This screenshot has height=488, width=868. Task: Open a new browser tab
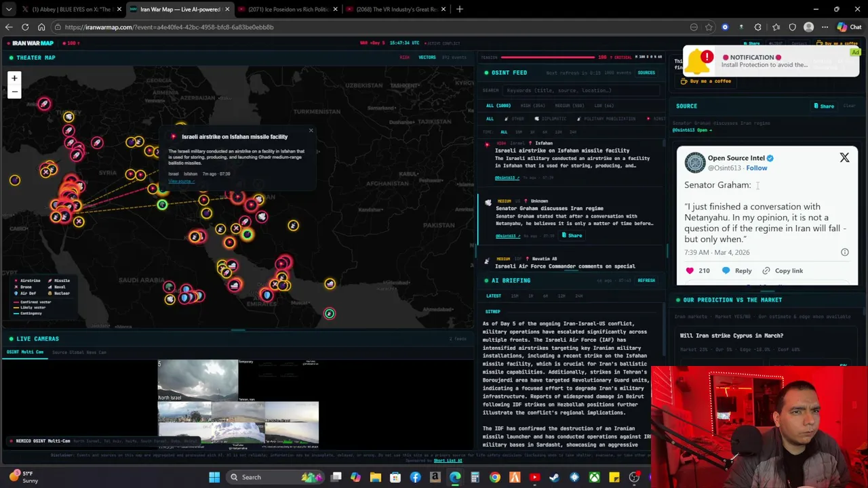(459, 9)
